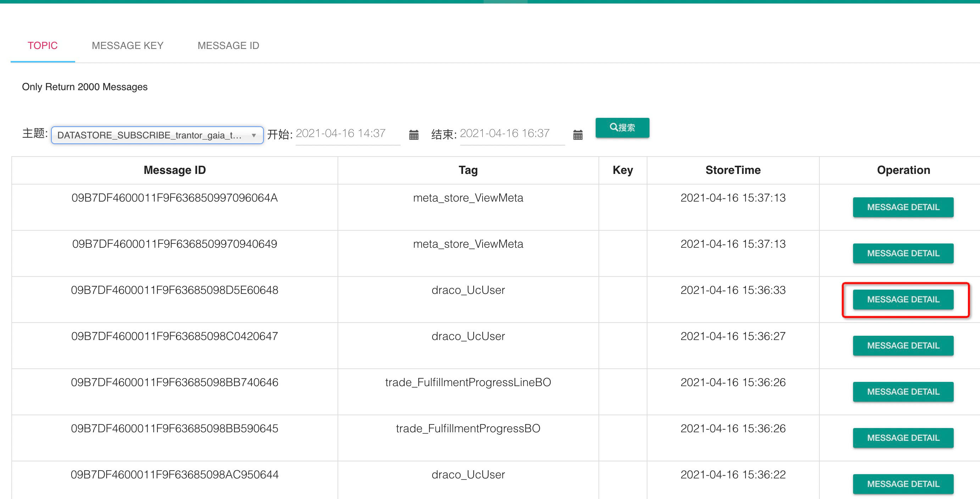Select message ID 09B7DF4600011F9F63685098AC950644
980x499 pixels.
click(x=174, y=474)
